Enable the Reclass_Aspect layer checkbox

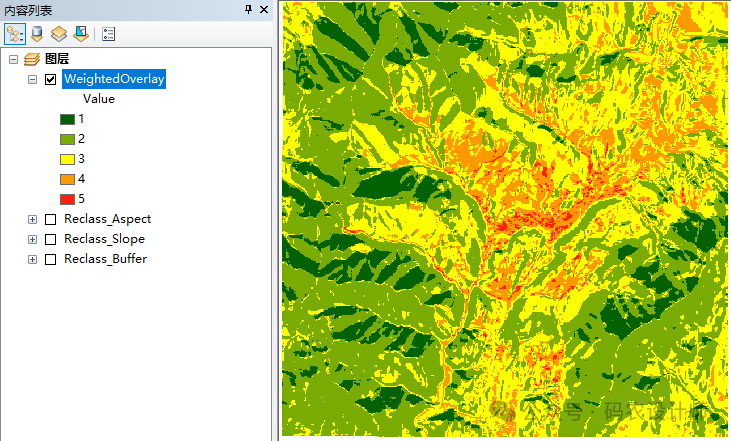pyautogui.click(x=51, y=219)
